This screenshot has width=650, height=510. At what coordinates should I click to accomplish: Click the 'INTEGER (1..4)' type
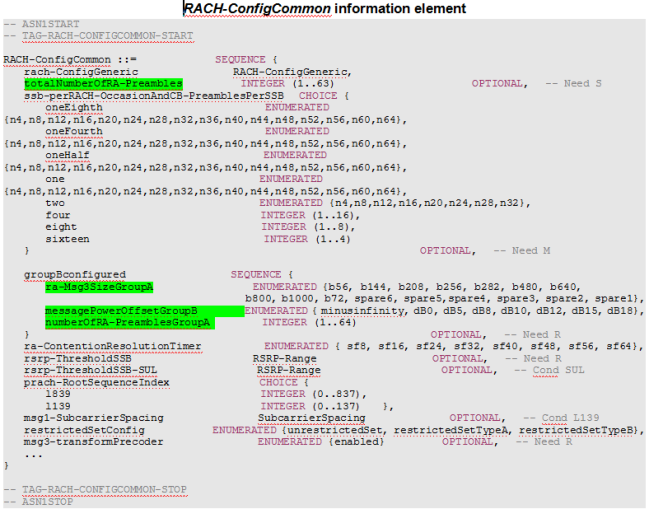308,239
